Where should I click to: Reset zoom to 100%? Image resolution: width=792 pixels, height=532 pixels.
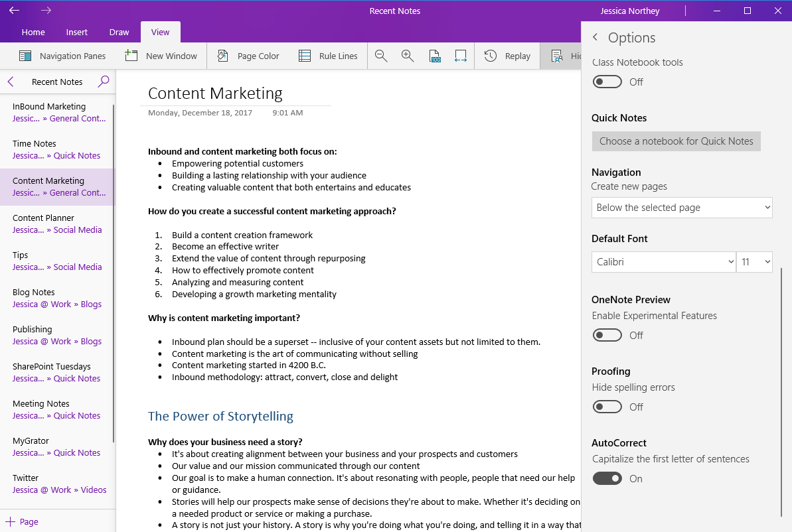435,56
